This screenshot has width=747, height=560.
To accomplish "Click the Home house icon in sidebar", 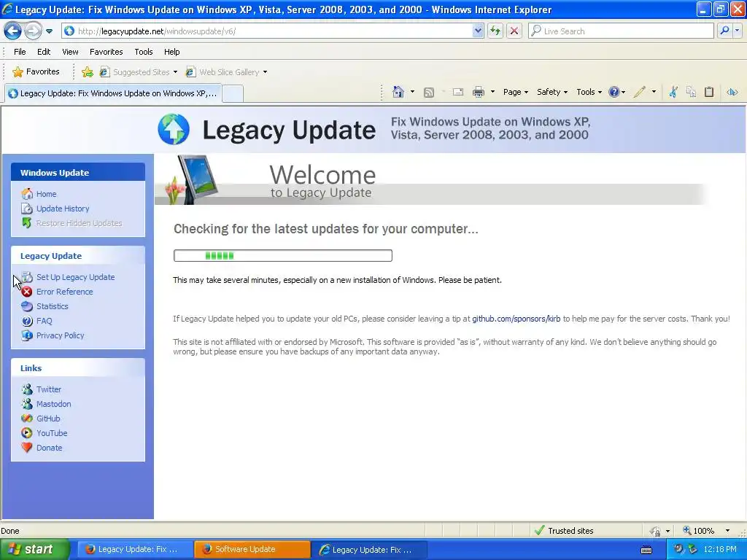I will pos(27,193).
